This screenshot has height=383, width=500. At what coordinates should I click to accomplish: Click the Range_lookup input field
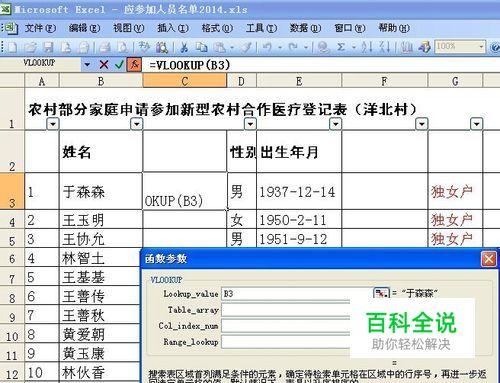286,342
